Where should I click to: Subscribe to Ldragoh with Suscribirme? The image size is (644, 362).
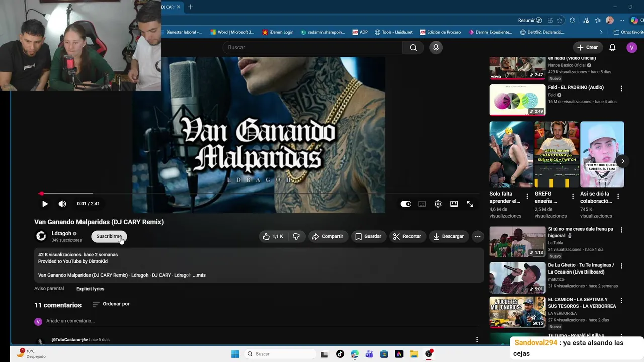(109, 236)
